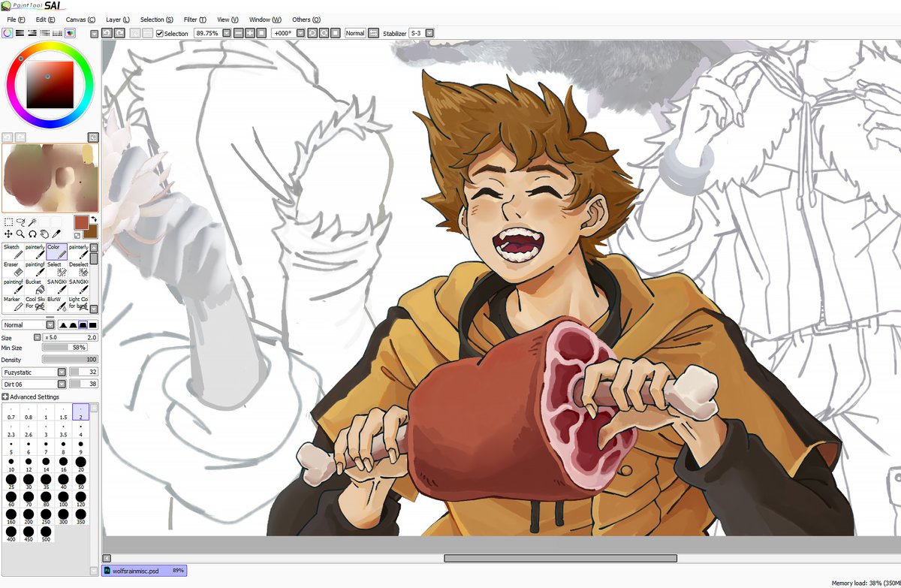Select the Lasso tool
The image size is (901, 588).
click(21, 222)
